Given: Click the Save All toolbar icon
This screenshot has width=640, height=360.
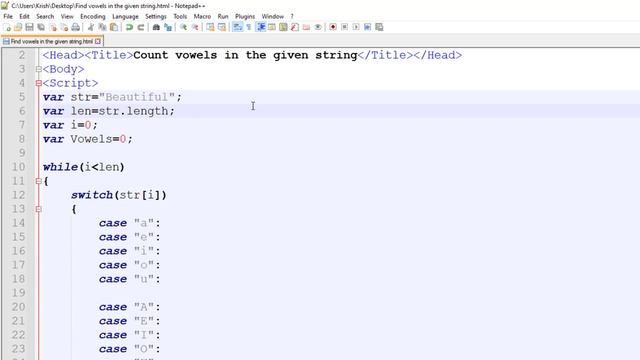Looking at the screenshot, I should (41, 27).
